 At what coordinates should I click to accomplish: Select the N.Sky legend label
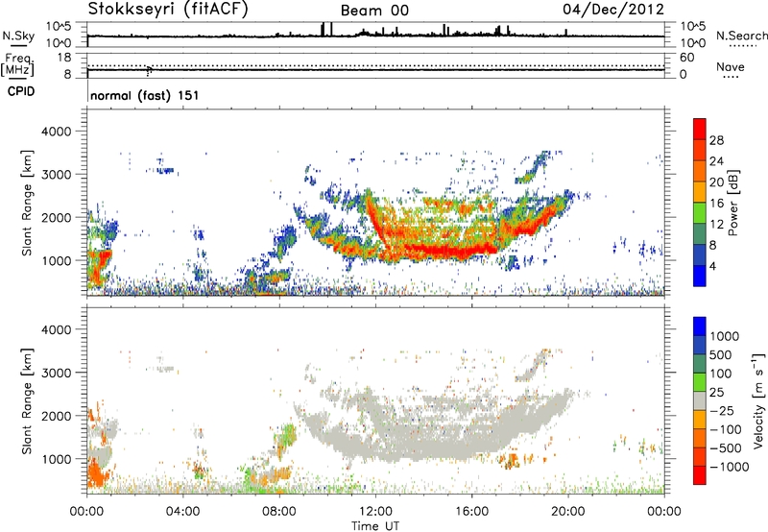click(x=18, y=36)
